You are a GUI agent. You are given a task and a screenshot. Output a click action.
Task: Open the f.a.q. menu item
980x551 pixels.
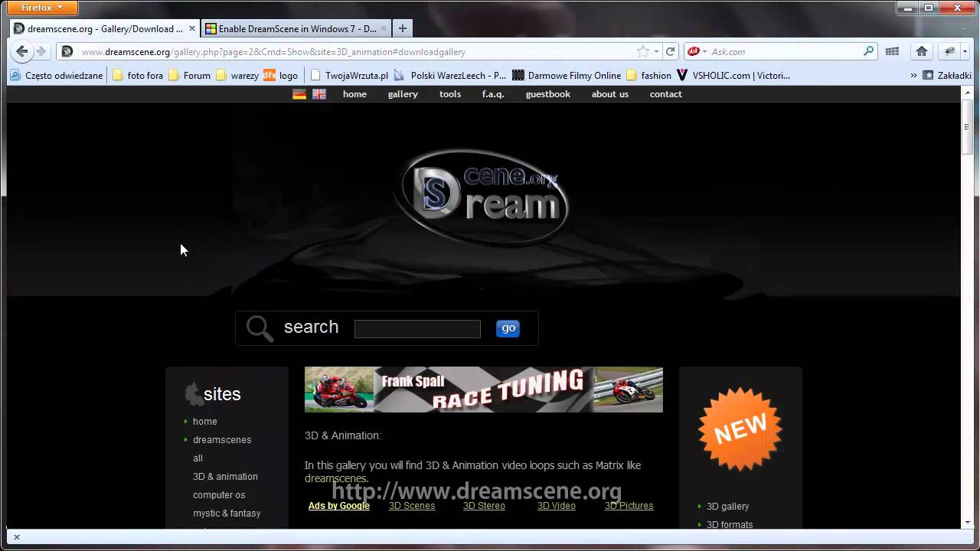[493, 94]
